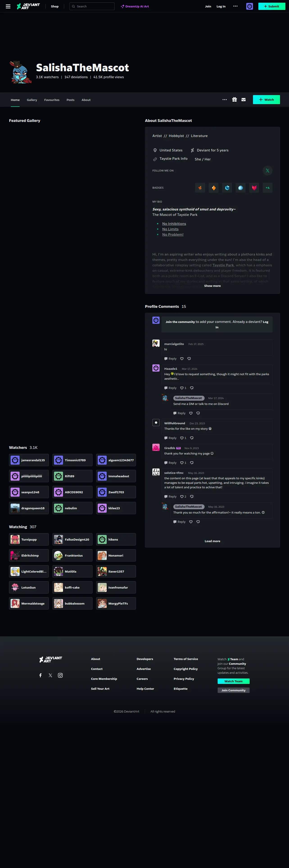This screenshot has width=289, height=868.
Task: Click the pink heart badge
Action: click(254, 188)
